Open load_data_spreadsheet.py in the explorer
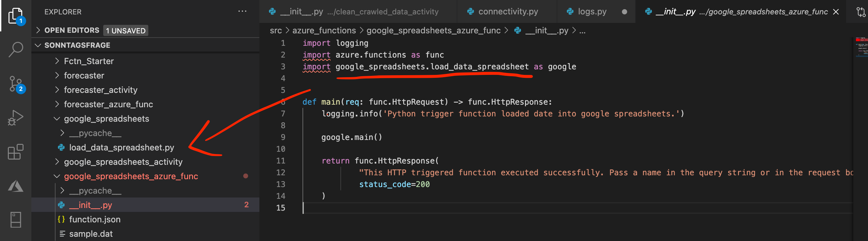This screenshot has height=241, width=868. [122, 147]
